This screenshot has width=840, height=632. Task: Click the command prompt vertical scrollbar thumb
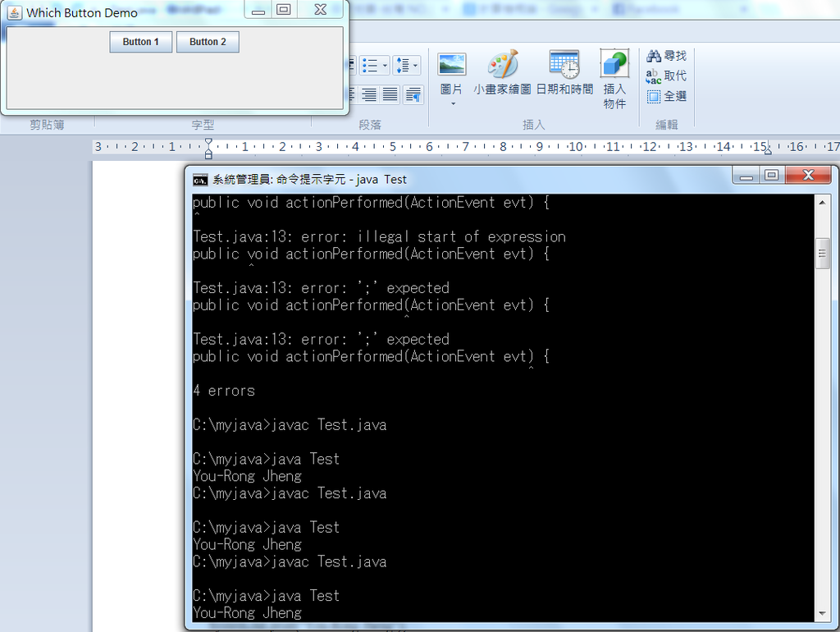822,254
